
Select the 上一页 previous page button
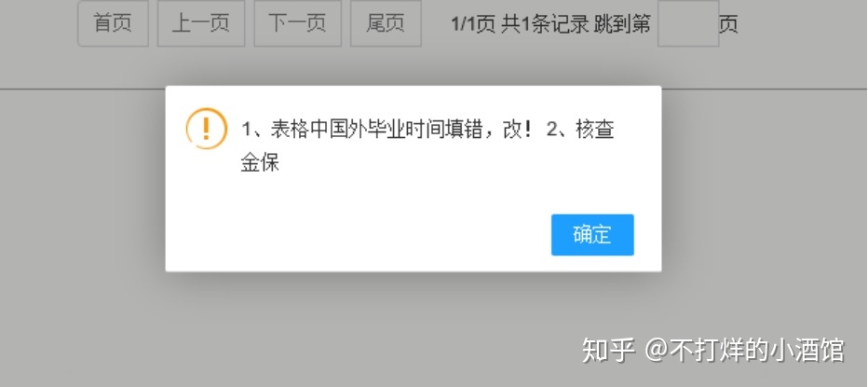pos(201,24)
